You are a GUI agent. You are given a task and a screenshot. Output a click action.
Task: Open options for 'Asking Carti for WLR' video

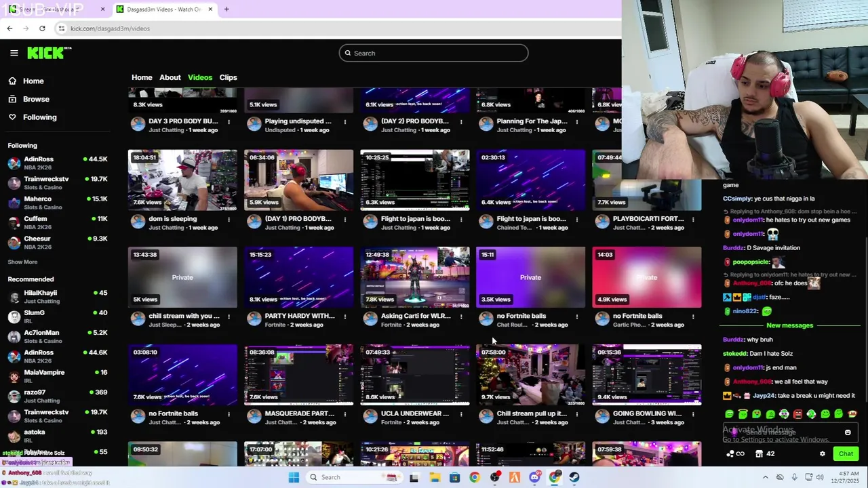pyautogui.click(x=461, y=317)
